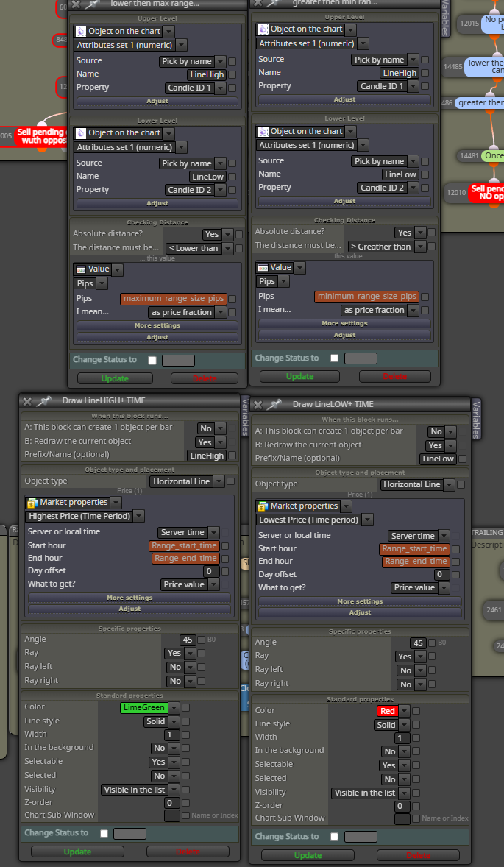This screenshot has width=504, height=867.
Task: Click Range_start_time field in Draw LineHIGH panel
Action: click(185, 546)
